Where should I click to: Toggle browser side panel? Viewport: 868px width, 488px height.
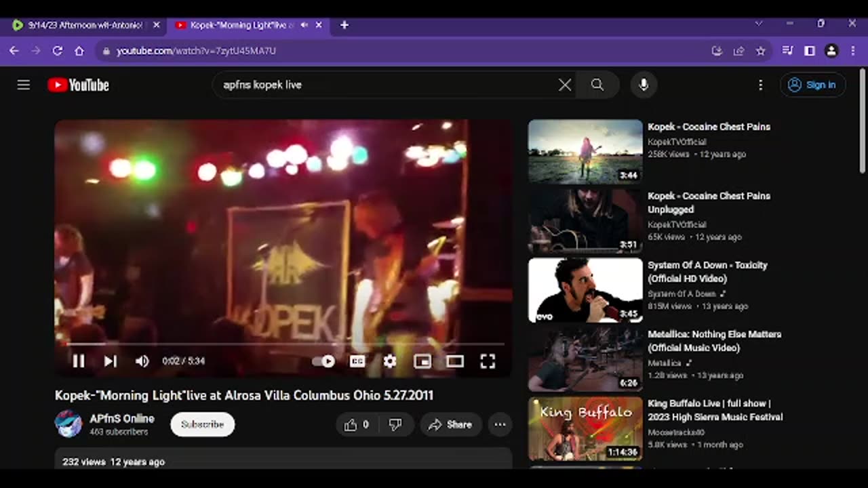click(810, 51)
